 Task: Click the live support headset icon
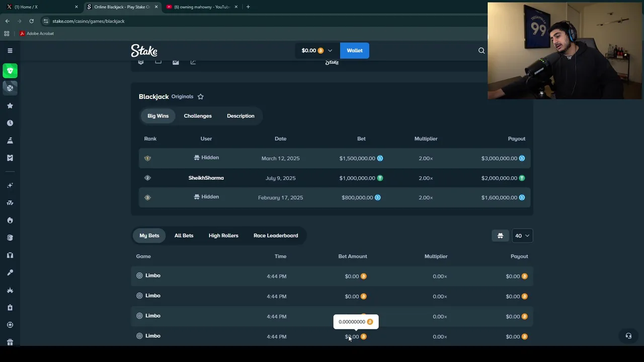tap(628, 336)
